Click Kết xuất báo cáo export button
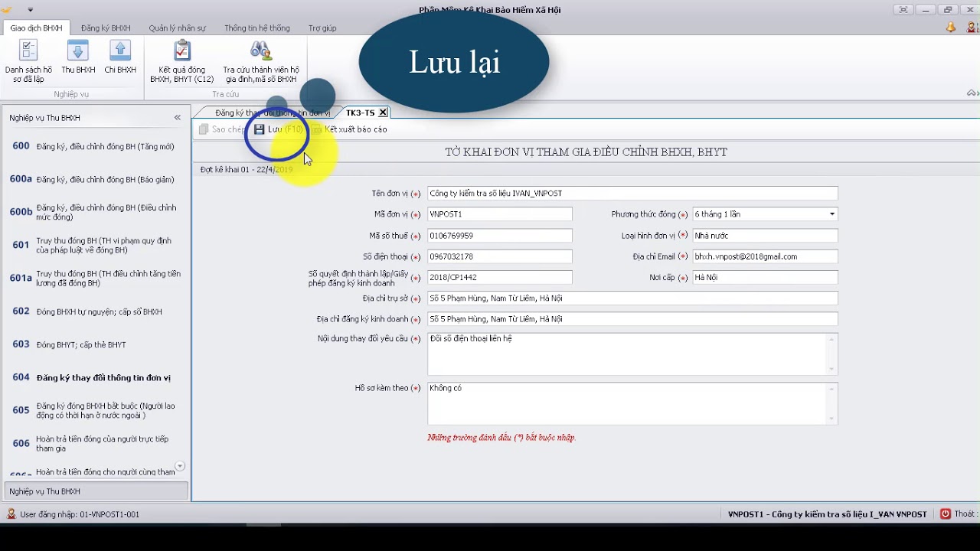 [350, 129]
